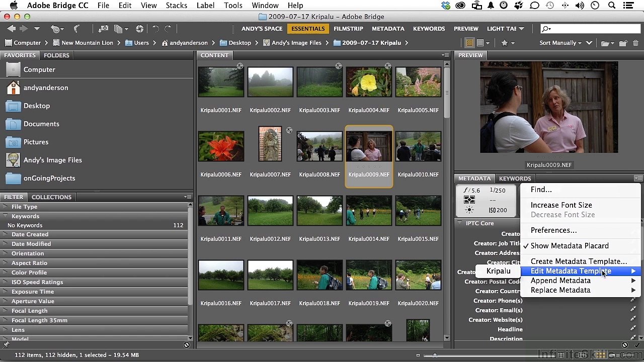This screenshot has height=362, width=644.
Task: Click the filter by rating star icon
Action: click(505, 43)
